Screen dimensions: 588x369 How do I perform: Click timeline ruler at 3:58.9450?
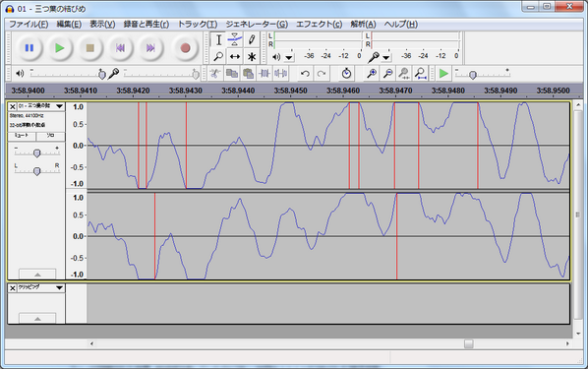tap(290, 91)
